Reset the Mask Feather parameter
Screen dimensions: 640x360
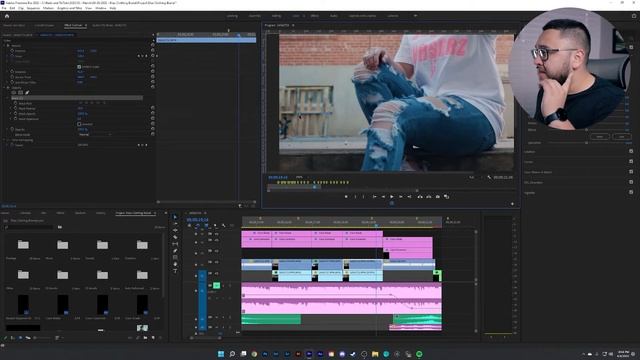tap(153, 109)
